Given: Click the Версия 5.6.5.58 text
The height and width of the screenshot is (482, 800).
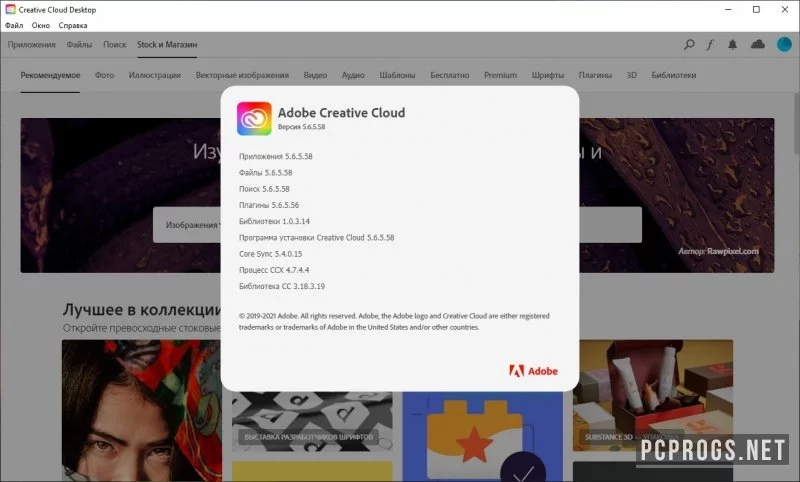Looking at the screenshot, I should [302, 126].
